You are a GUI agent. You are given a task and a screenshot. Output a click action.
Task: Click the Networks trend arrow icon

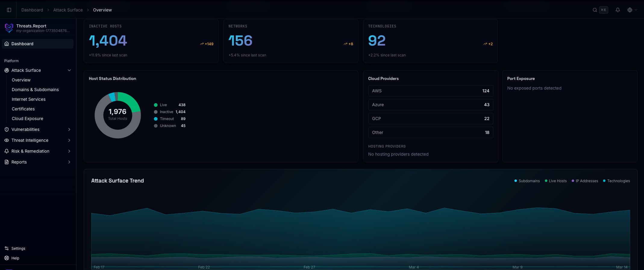345,44
